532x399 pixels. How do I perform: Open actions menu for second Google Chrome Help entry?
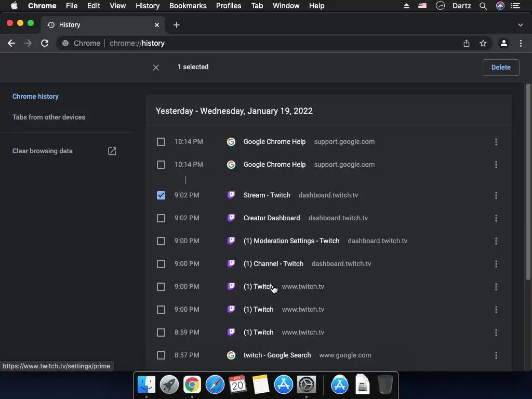pos(496,165)
